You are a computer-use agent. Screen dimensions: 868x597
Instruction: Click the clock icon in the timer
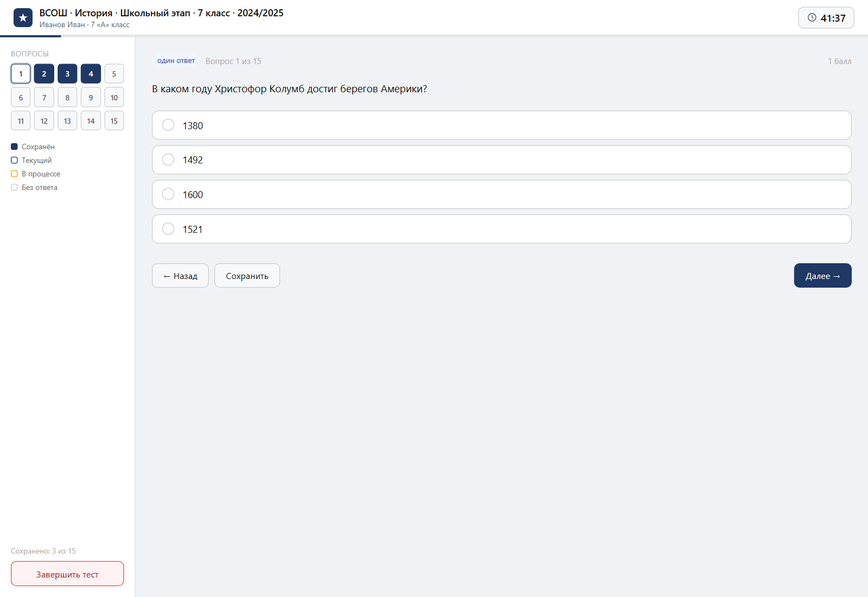(x=812, y=17)
